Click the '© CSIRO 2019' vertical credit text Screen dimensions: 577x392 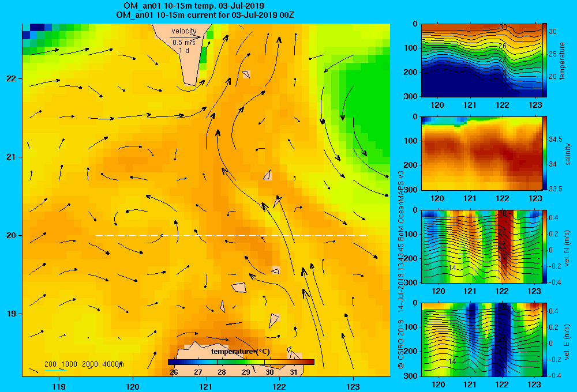click(401, 344)
